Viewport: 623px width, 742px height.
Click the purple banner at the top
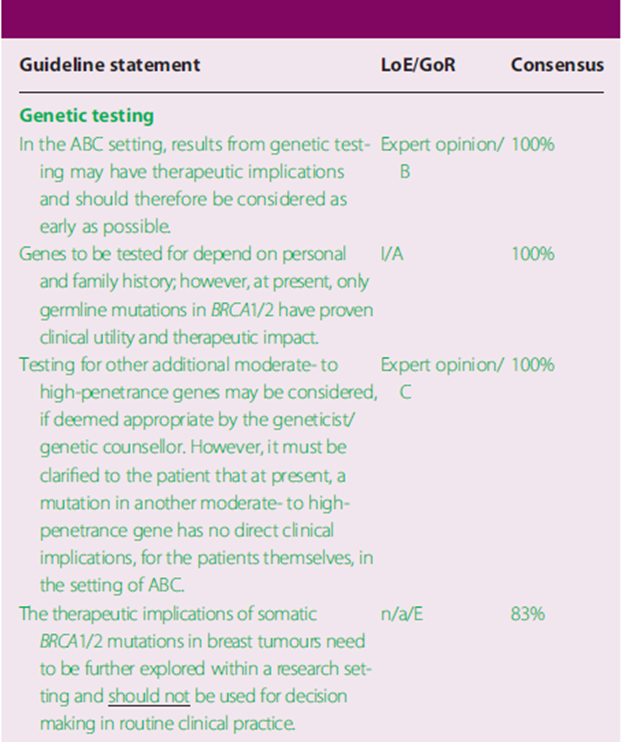click(311, 18)
